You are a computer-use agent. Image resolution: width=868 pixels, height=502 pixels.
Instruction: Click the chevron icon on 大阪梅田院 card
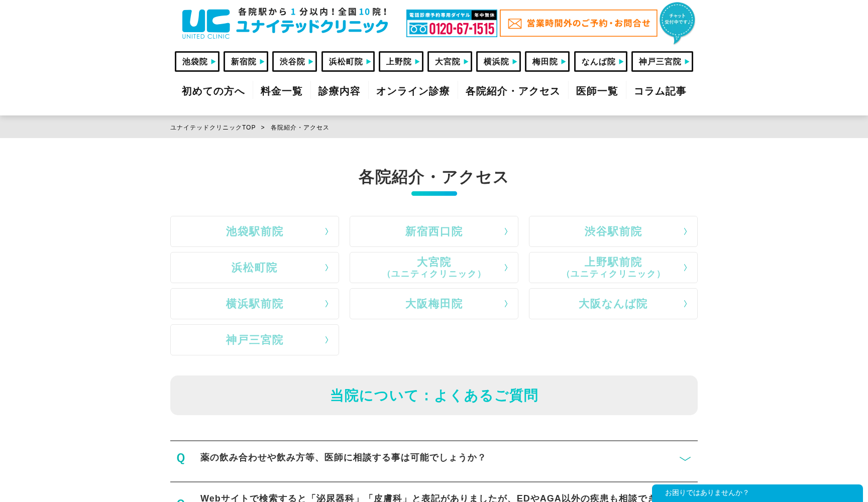506,304
